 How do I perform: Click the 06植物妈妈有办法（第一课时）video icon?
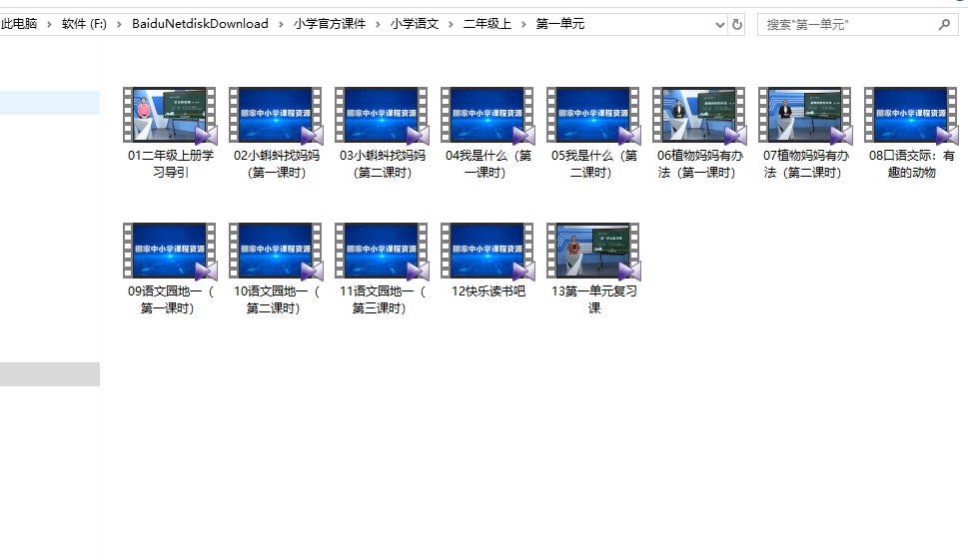(699, 116)
